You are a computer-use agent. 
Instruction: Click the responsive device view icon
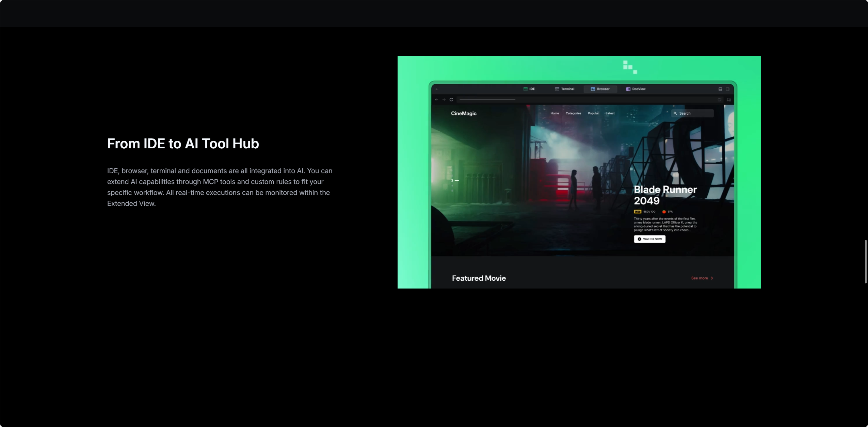[x=729, y=100]
